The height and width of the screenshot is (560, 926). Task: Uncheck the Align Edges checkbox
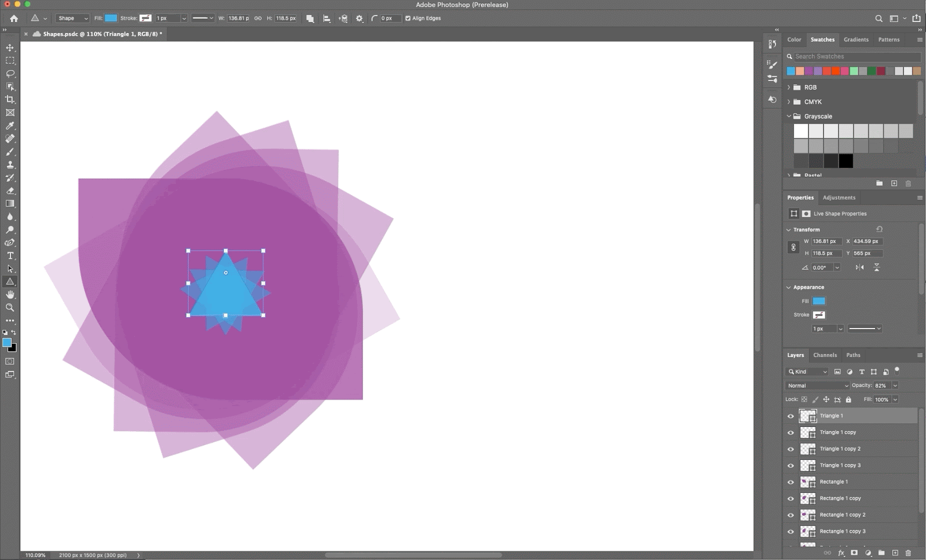[x=409, y=18]
